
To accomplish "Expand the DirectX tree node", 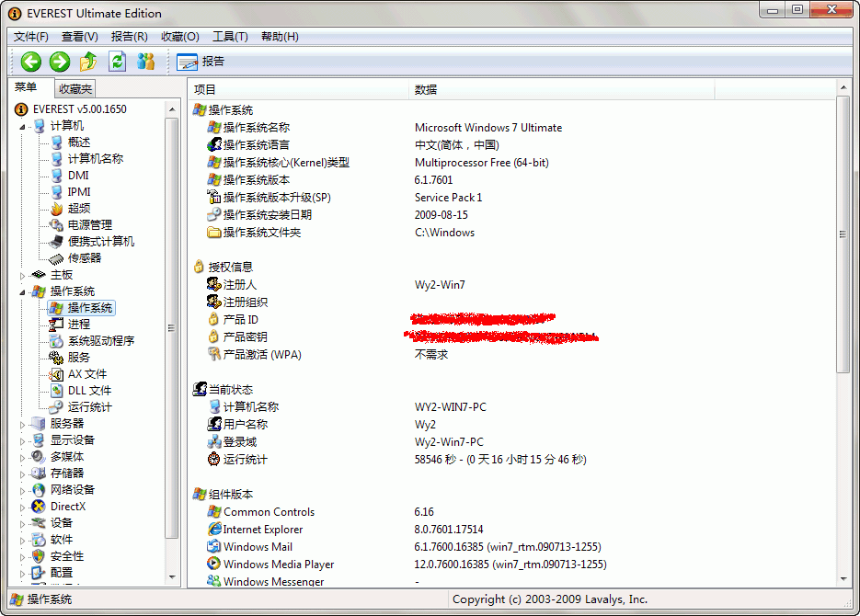I will click(x=22, y=508).
